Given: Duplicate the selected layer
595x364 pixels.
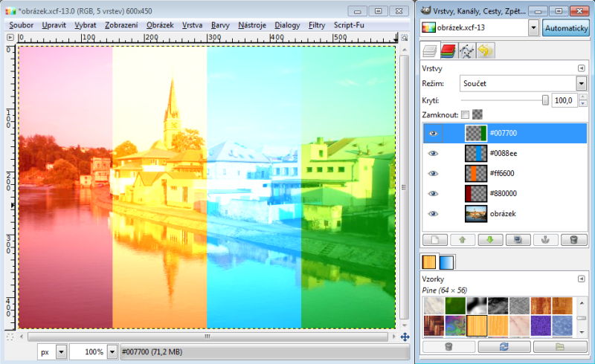Looking at the screenshot, I should point(518,240).
